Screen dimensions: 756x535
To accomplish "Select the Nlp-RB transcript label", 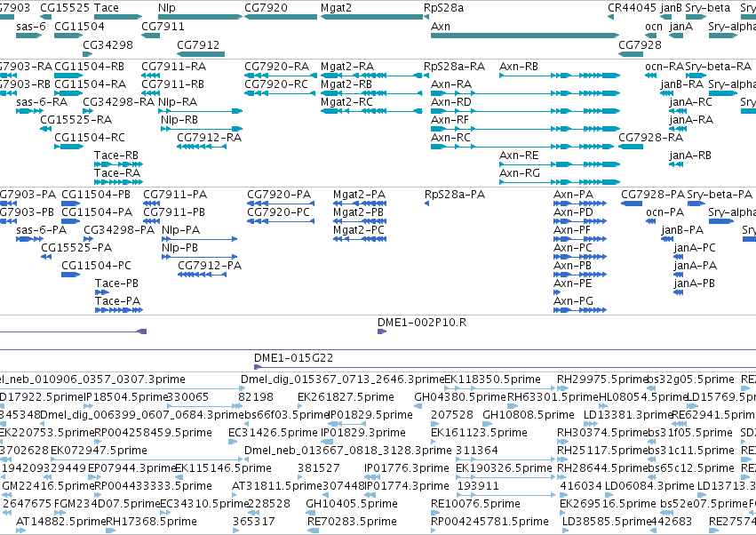I will [x=179, y=120].
